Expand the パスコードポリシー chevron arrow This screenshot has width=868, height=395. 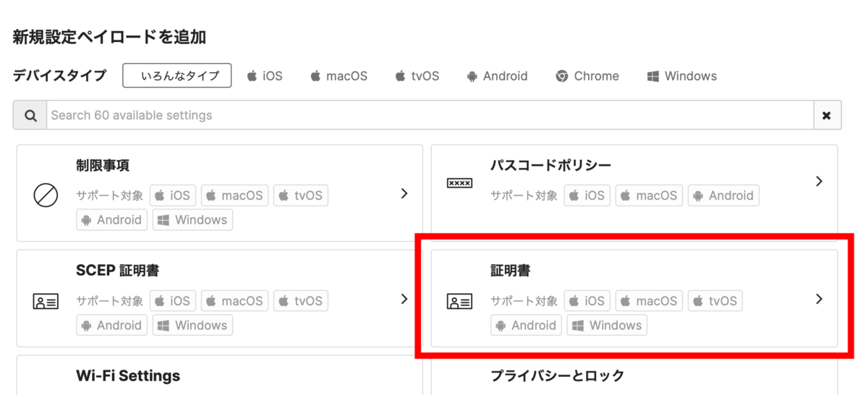819,181
